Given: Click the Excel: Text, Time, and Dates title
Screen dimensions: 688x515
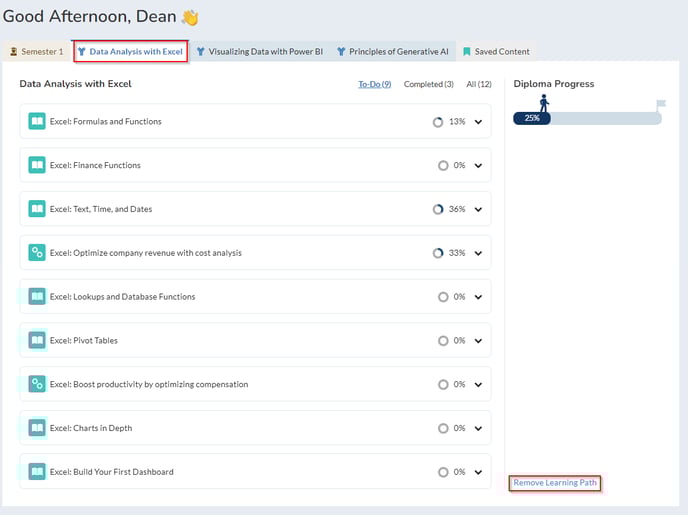Looking at the screenshot, I should pyautogui.click(x=100, y=209).
